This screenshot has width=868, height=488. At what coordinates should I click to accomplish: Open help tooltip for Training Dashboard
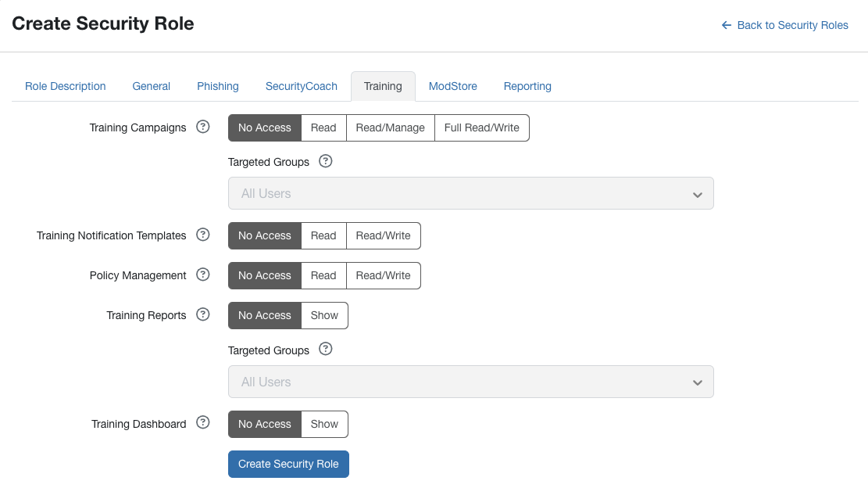coord(202,423)
